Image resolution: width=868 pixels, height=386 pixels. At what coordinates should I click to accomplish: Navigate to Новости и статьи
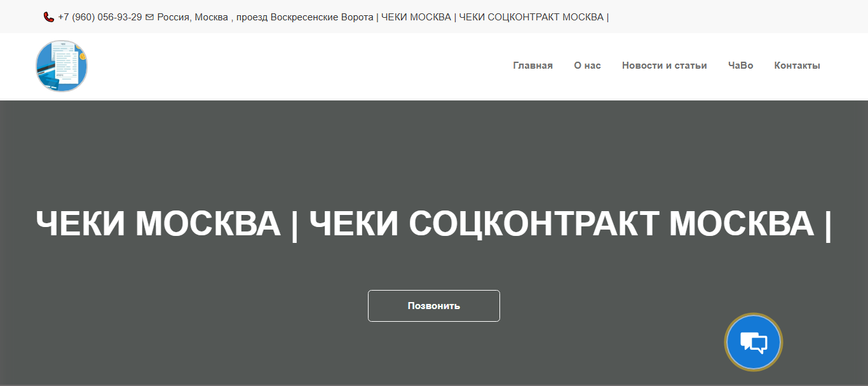[664, 65]
